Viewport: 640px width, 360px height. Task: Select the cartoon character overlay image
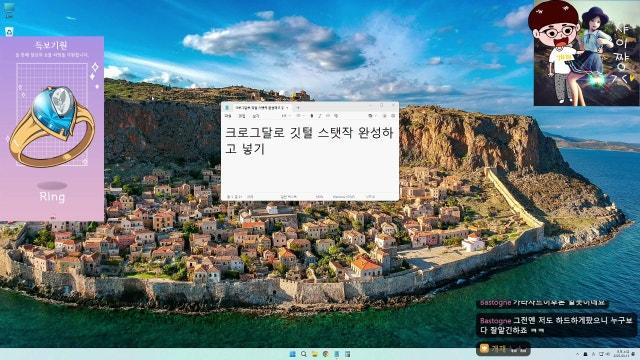(587, 53)
